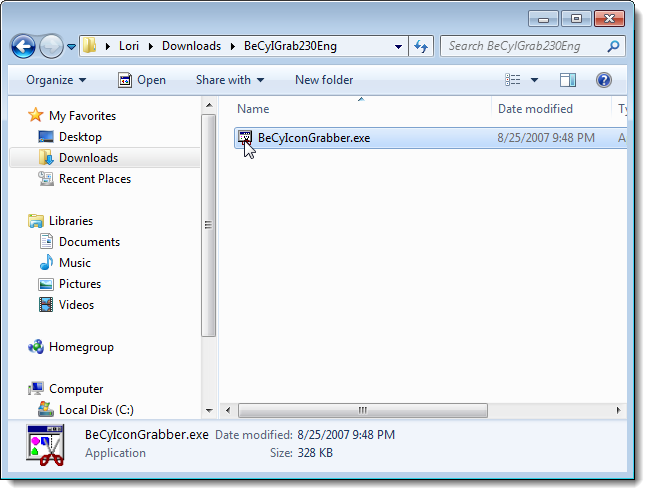
Task: Click the horizontal scrollbar right arrow
Action: (618, 410)
